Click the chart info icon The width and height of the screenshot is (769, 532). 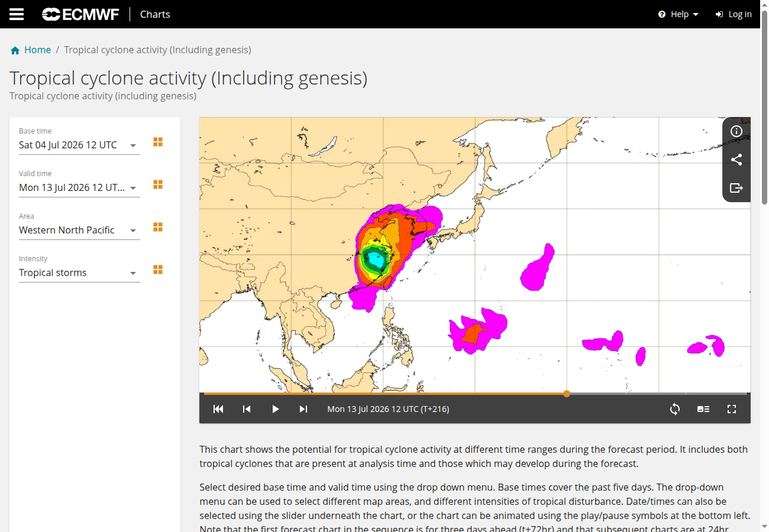coord(736,131)
